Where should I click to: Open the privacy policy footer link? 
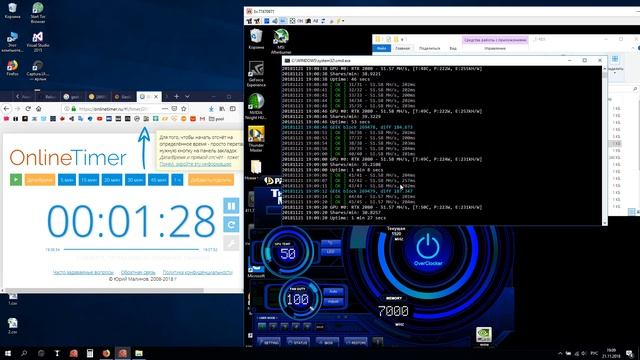pos(198,272)
